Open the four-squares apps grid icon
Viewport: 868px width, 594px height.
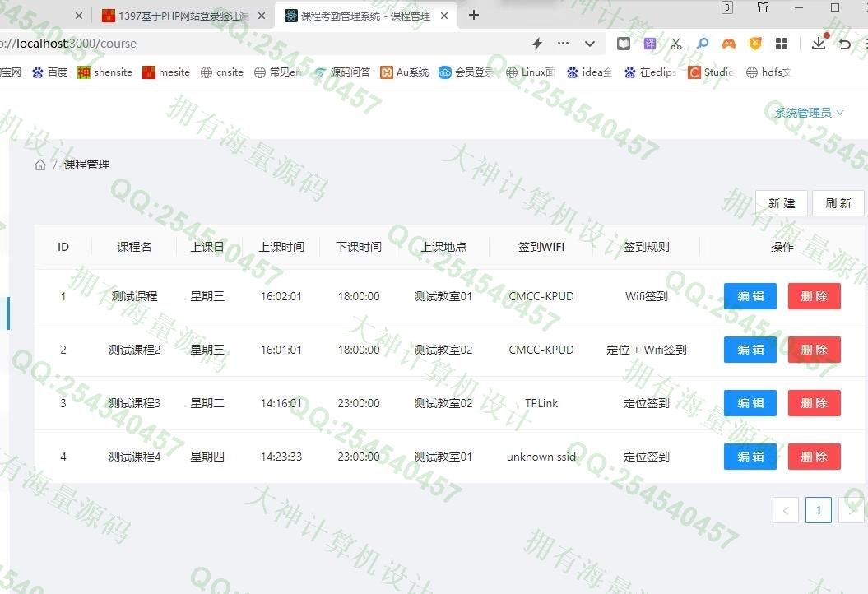[782, 44]
